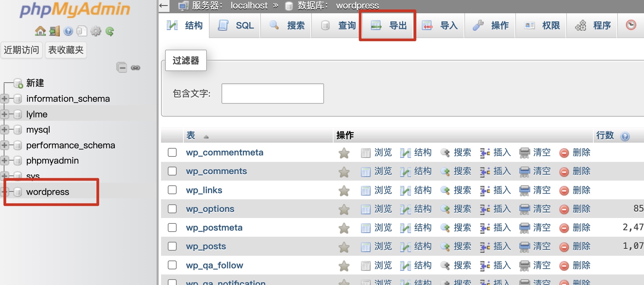
Task: Check the wp_posts row checkbox
Action: [x=172, y=246]
